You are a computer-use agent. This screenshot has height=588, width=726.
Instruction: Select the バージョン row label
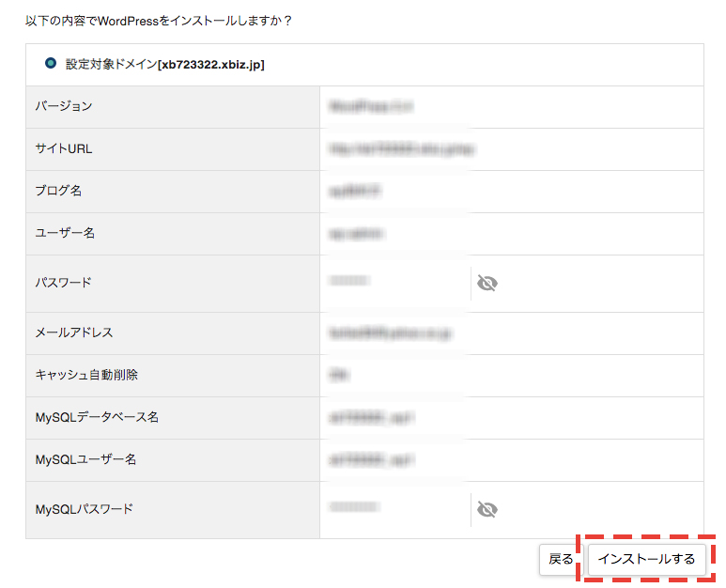[x=64, y=106]
